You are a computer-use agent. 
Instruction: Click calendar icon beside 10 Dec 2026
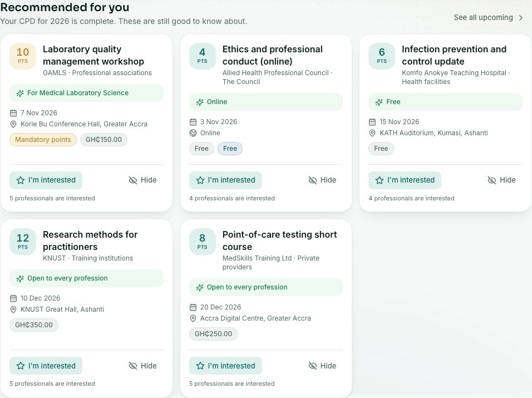[13, 298]
